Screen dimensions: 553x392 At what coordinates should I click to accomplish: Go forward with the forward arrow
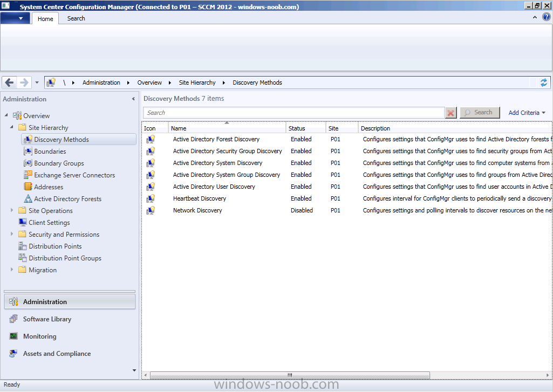tap(24, 82)
